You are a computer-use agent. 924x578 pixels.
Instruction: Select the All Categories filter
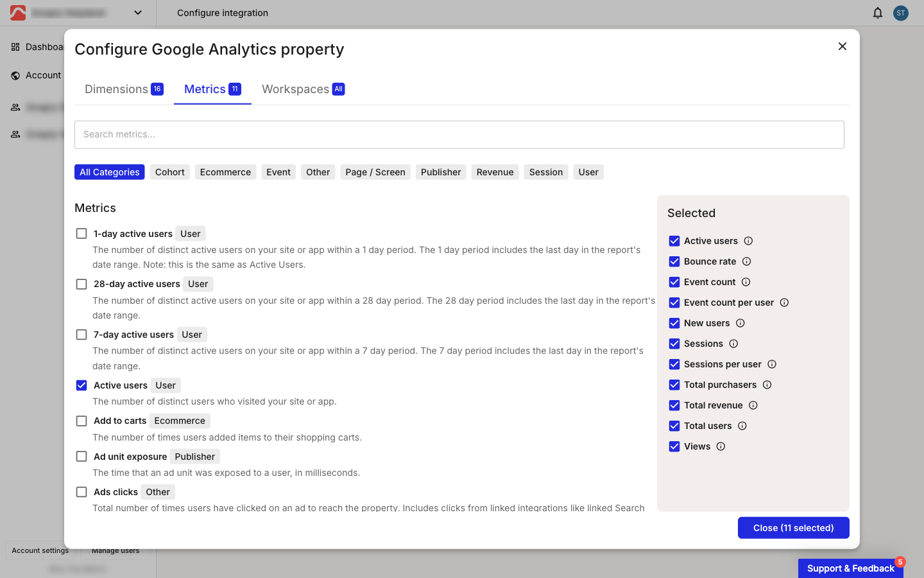click(x=110, y=172)
